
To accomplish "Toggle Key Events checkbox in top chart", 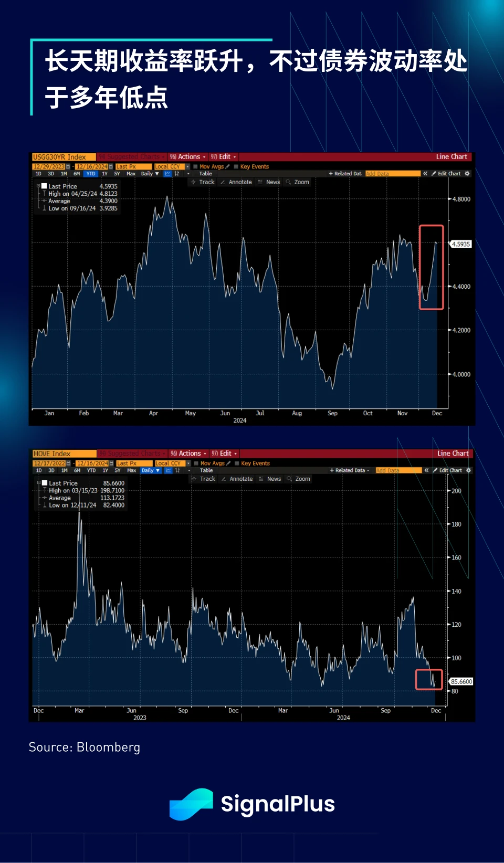I will tap(236, 167).
